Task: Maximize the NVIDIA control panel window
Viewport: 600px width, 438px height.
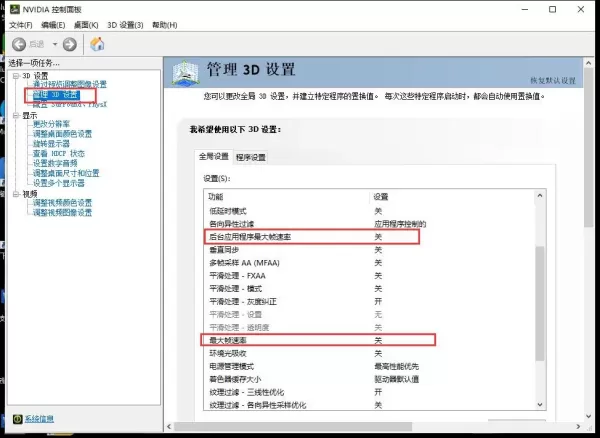Action: pos(553,9)
